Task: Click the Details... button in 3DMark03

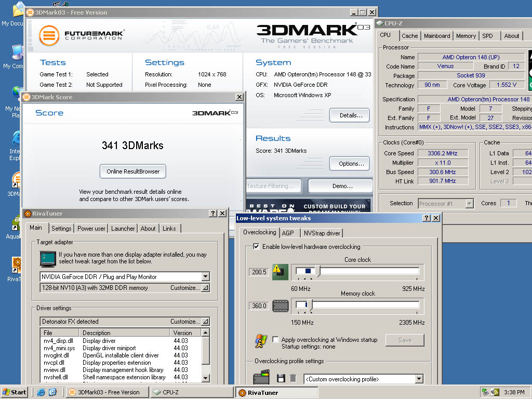Action: 350,115
